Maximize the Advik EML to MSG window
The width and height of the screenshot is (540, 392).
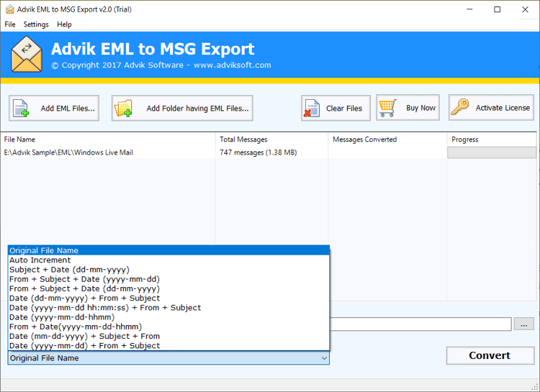pos(498,9)
